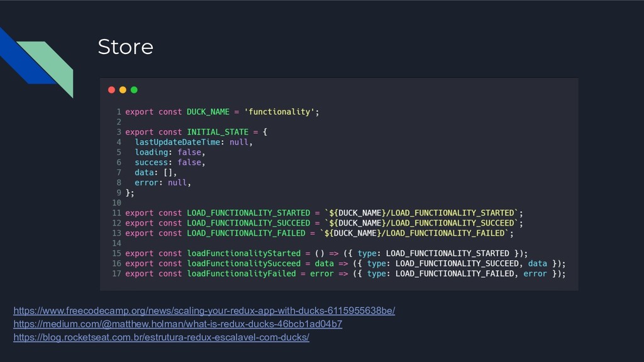The width and height of the screenshot is (644, 362).
Task: Click the data property on line 7
Action: click(144, 172)
